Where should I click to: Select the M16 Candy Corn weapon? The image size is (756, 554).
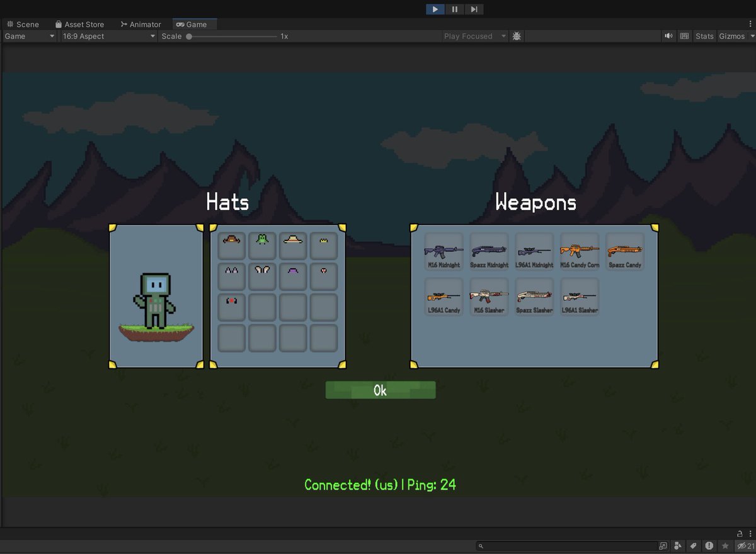580,252
